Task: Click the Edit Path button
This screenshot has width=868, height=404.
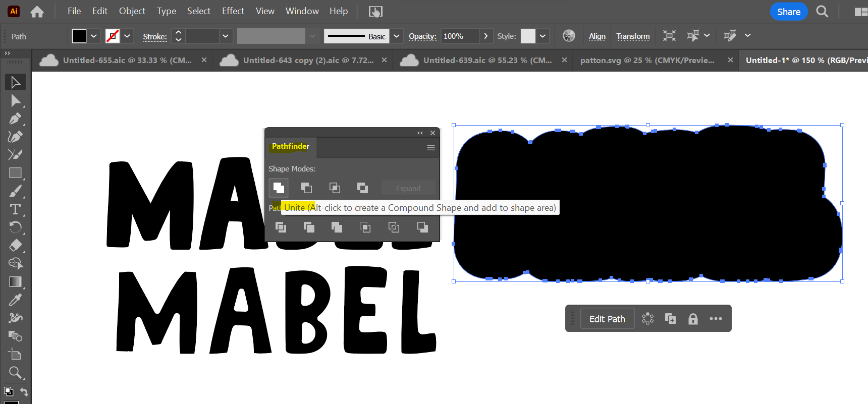Action: [607, 319]
